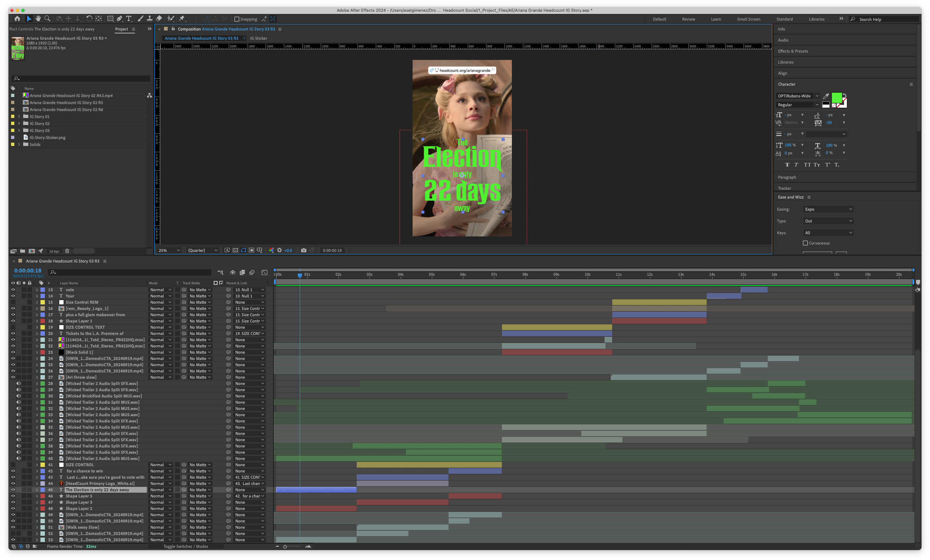Select the Puppet Pin tool
The image size is (930, 560).
(182, 18)
